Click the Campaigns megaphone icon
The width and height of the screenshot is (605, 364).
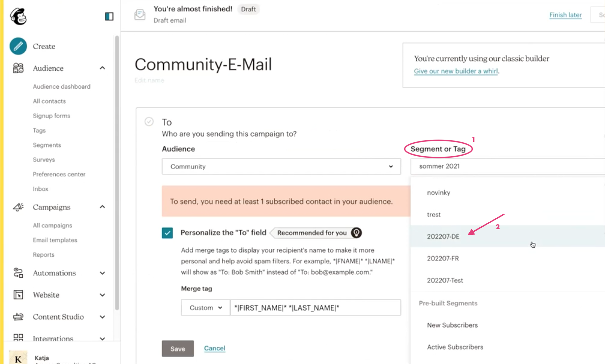(x=18, y=207)
